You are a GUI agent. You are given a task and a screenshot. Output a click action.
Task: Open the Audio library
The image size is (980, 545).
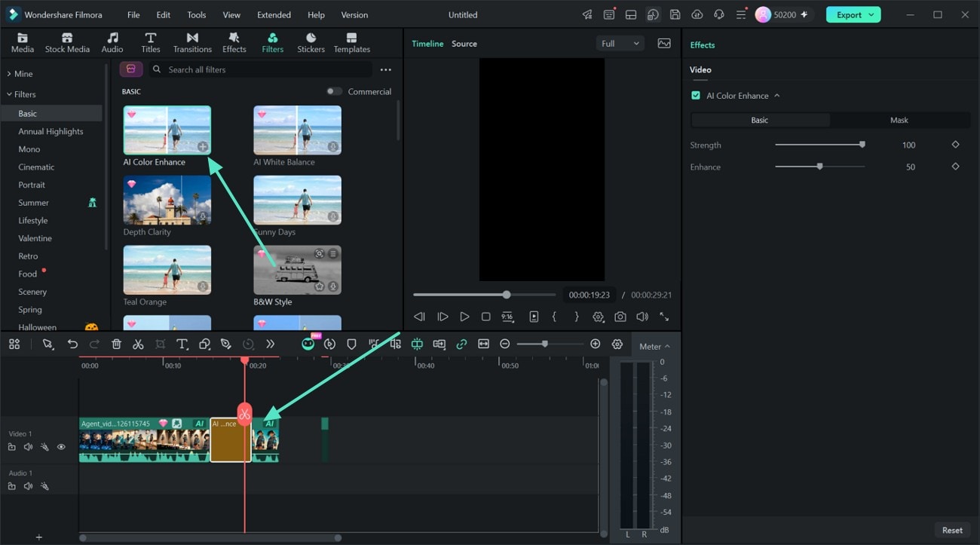112,43
